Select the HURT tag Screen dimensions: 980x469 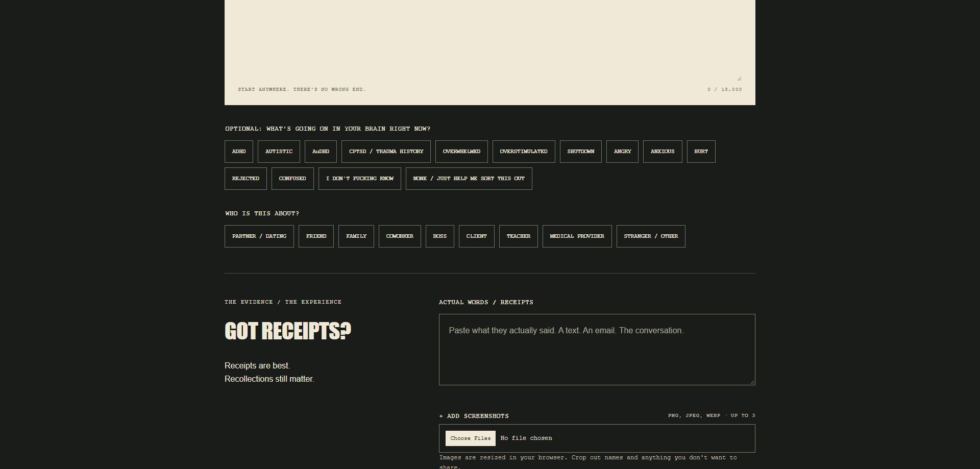click(x=701, y=152)
